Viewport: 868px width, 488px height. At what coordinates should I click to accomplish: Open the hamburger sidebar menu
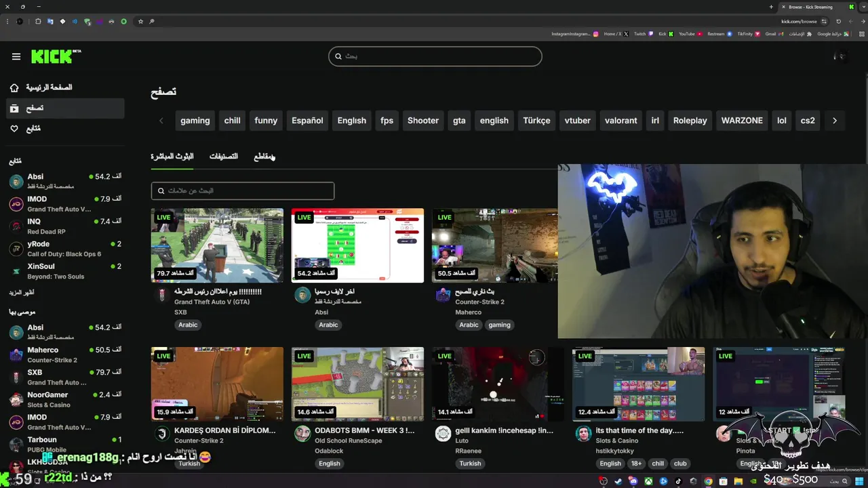16,56
